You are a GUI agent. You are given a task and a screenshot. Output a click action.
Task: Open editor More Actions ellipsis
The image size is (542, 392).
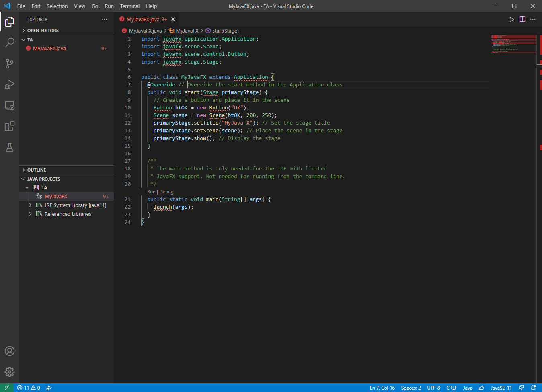[x=533, y=19]
